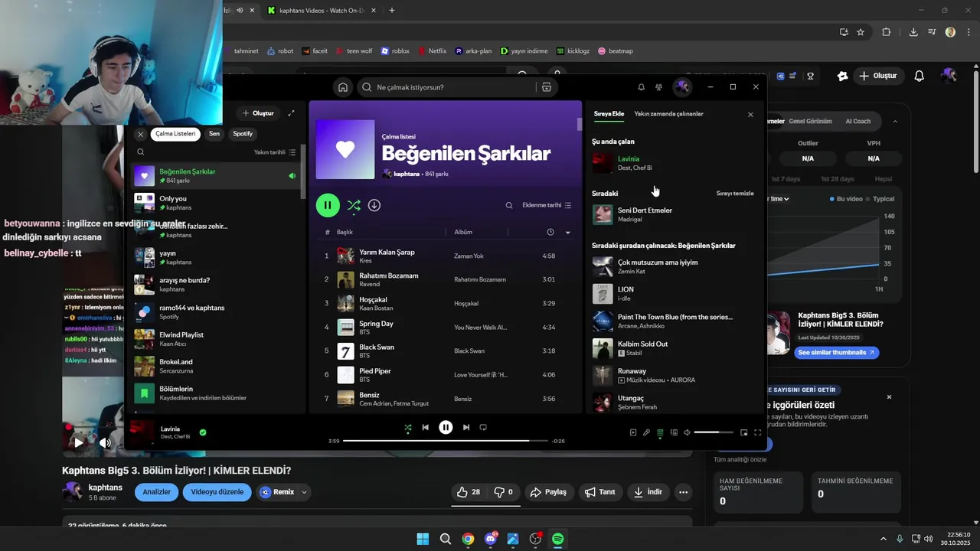Screen dimensions: 980x551
Task: Like the YouTube video
Action: click(x=469, y=492)
